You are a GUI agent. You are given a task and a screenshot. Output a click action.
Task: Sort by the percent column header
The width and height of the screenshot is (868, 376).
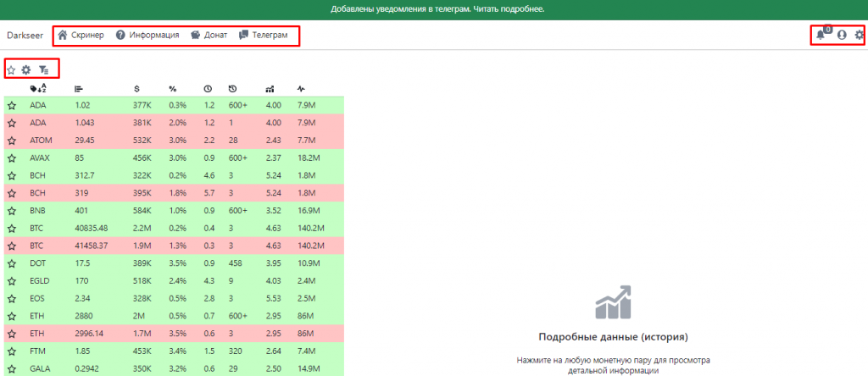pyautogui.click(x=172, y=88)
